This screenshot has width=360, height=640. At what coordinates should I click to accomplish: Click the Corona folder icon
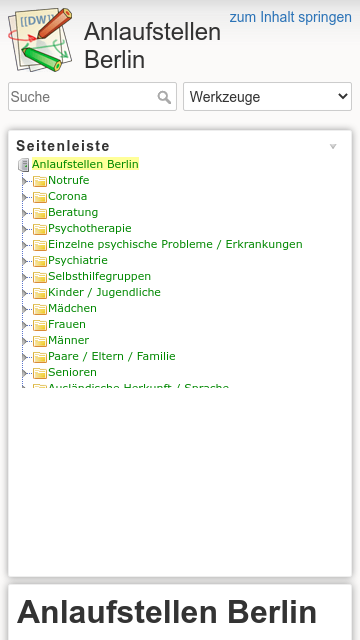pos(40,197)
